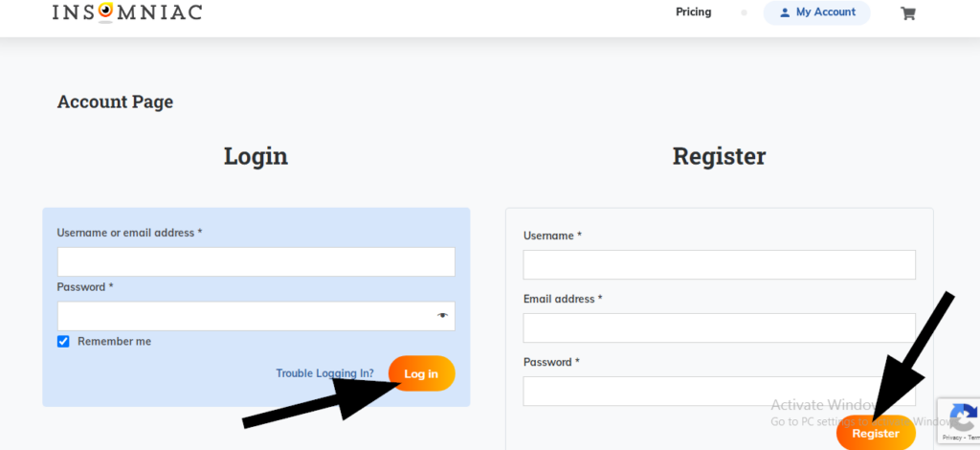980x450 pixels.
Task: Click the Privacy link in reCAPTCHA badge
Action: tap(952, 439)
